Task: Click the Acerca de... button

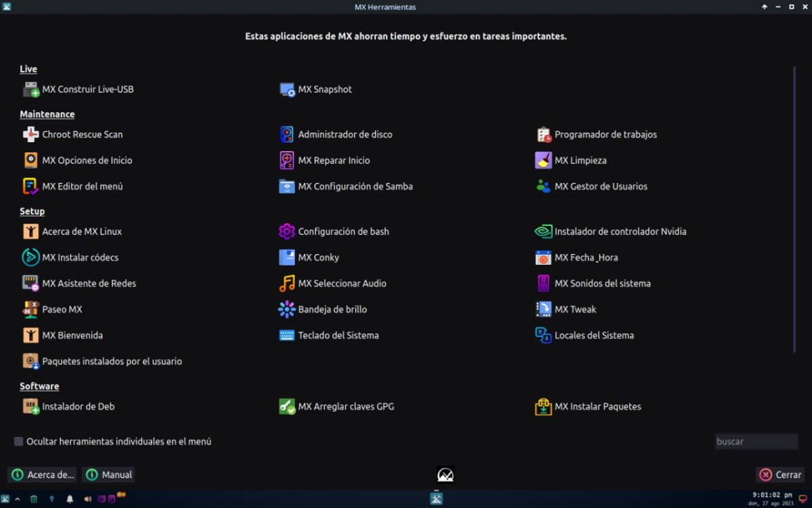Action: click(43, 475)
